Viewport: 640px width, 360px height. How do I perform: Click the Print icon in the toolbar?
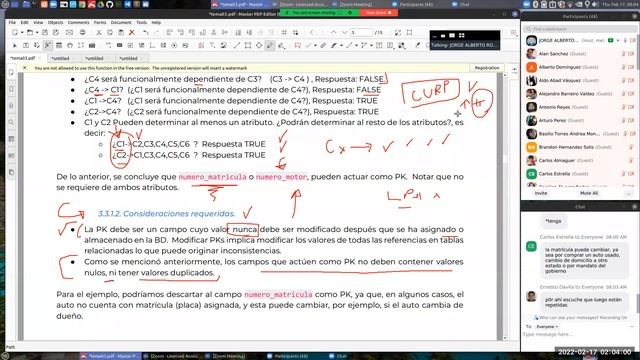click(x=83, y=33)
